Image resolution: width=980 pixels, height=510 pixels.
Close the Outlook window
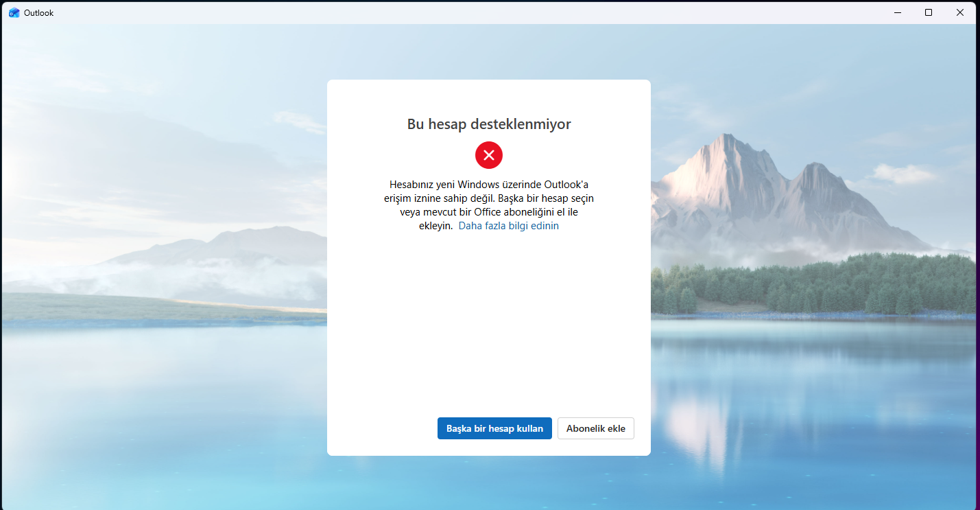(960, 12)
